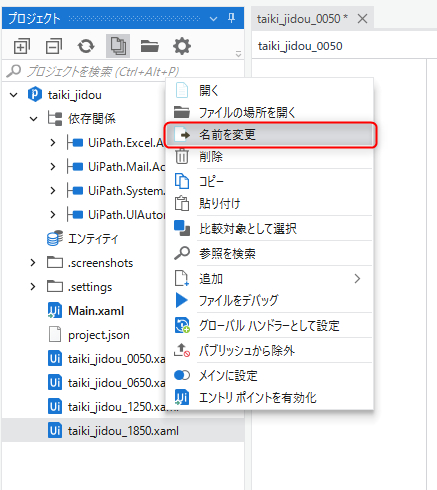Open project settings gear icon
This screenshot has width=437, height=490.
click(182, 46)
